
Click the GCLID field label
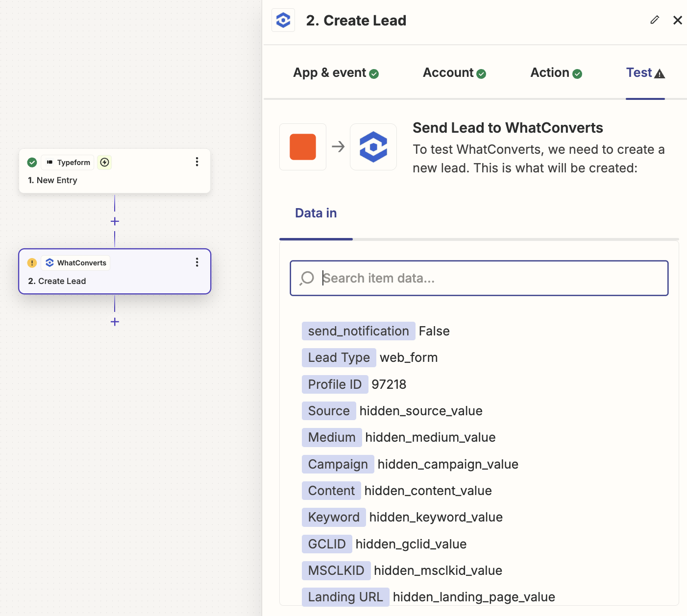coord(327,544)
